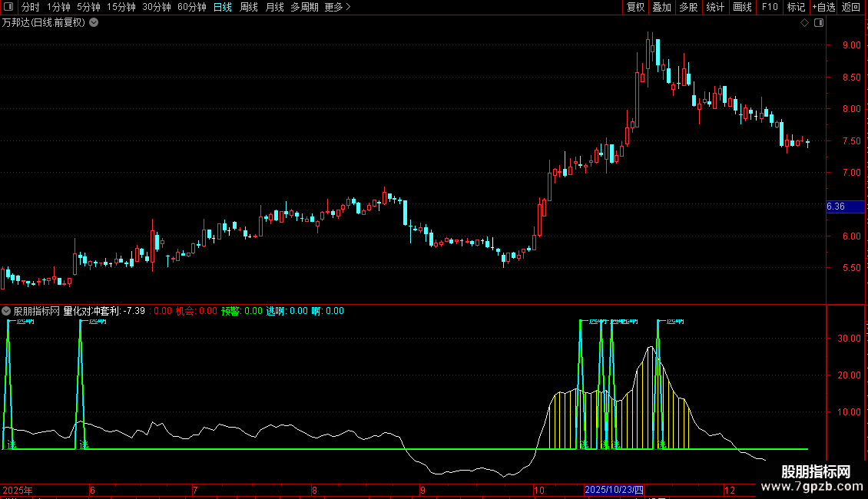
Task: Select the 60分钟 period
Action: tap(192, 7)
